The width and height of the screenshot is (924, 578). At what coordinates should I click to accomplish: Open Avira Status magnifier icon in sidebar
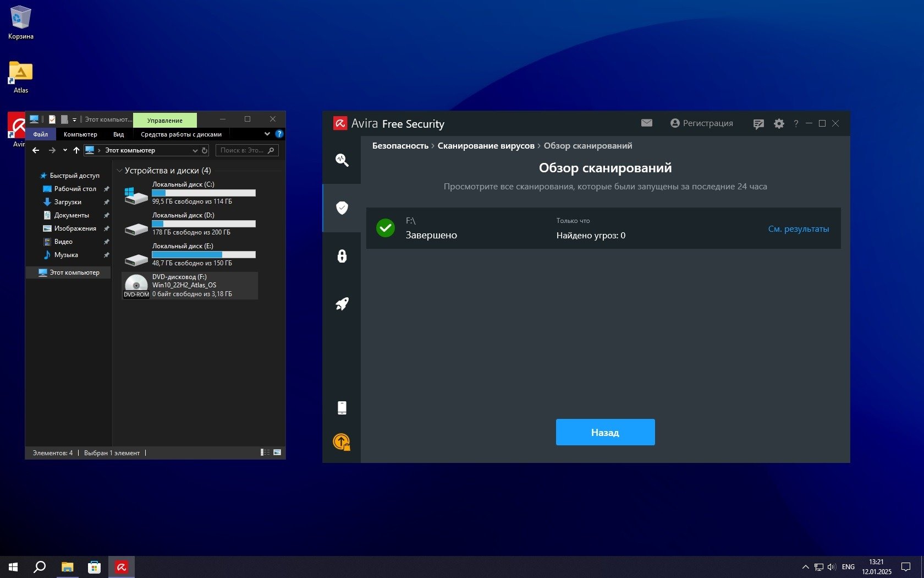coord(342,160)
